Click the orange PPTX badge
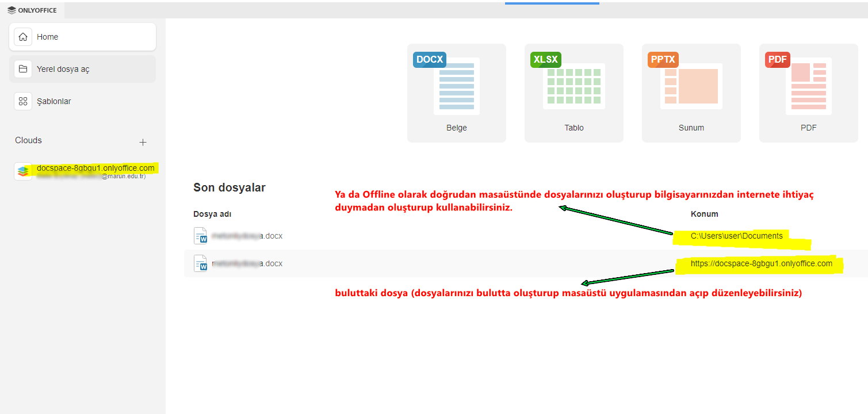Image resolution: width=868 pixels, height=414 pixels. [x=663, y=60]
